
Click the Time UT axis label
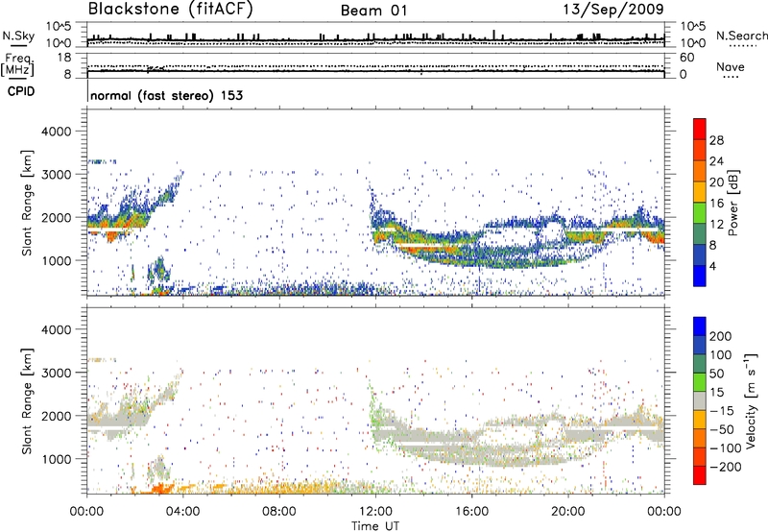(375, 526)
